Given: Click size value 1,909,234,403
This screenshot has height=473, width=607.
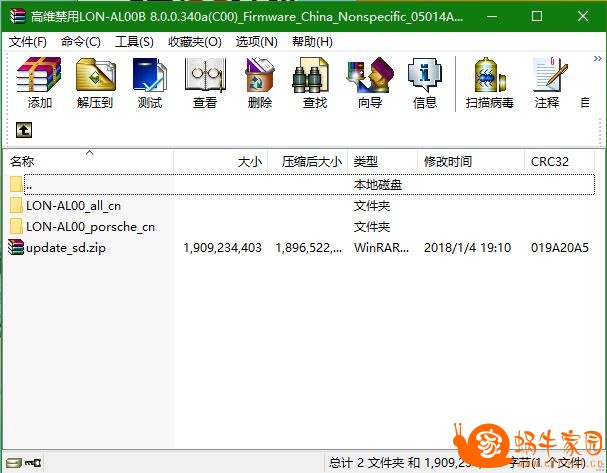Looking at the screenshot, I should (223, 248).
